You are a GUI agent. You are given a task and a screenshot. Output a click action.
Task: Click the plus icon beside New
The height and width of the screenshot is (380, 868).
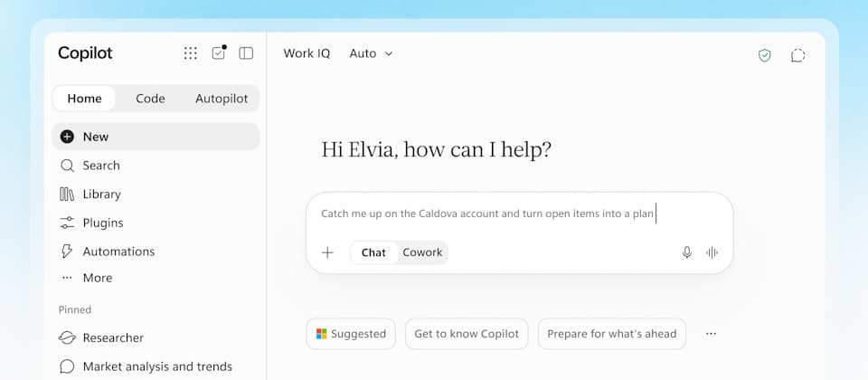[67, 137]
